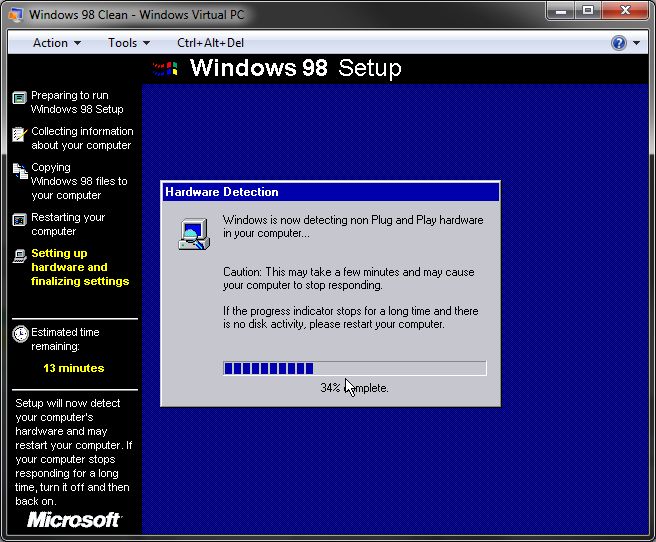
Task: Click the Copying Windows 98 files icon
Action: pos(19,171)
